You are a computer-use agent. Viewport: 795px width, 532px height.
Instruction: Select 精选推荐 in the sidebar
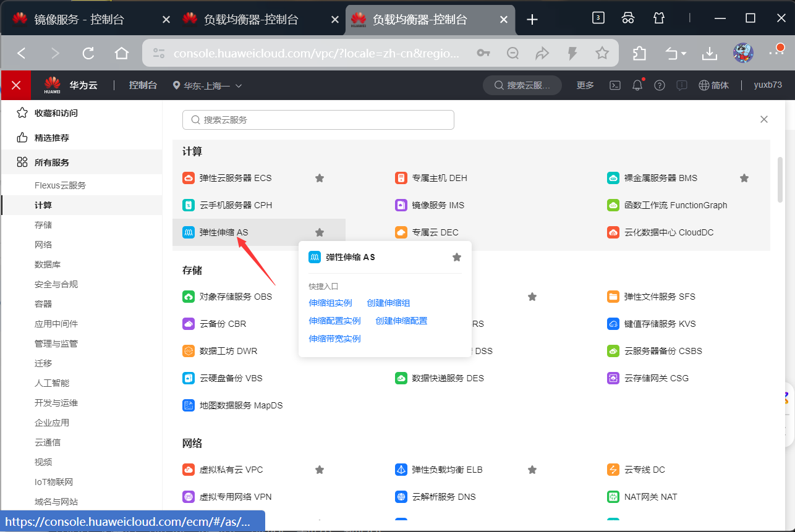pos(81,138)
